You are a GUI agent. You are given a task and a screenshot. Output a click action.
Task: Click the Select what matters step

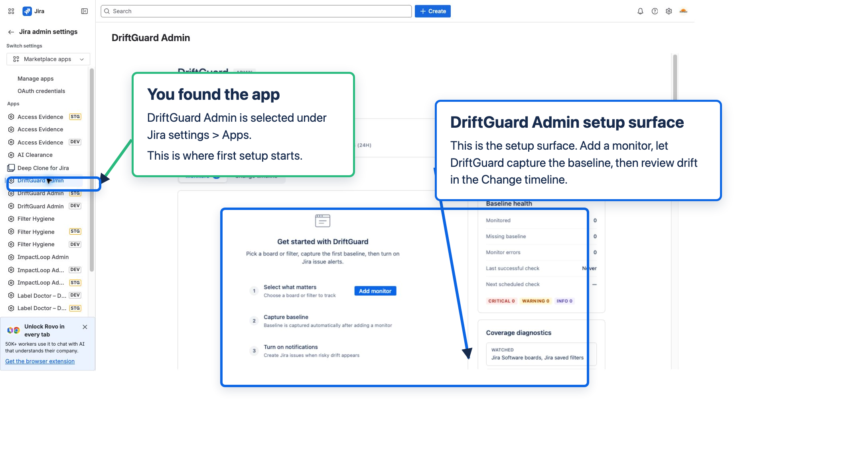tap(300, 291)
